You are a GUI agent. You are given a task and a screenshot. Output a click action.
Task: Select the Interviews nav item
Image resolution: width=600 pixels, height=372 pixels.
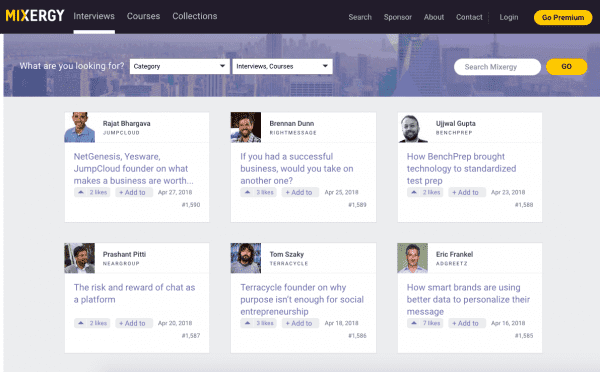(94, 16)
